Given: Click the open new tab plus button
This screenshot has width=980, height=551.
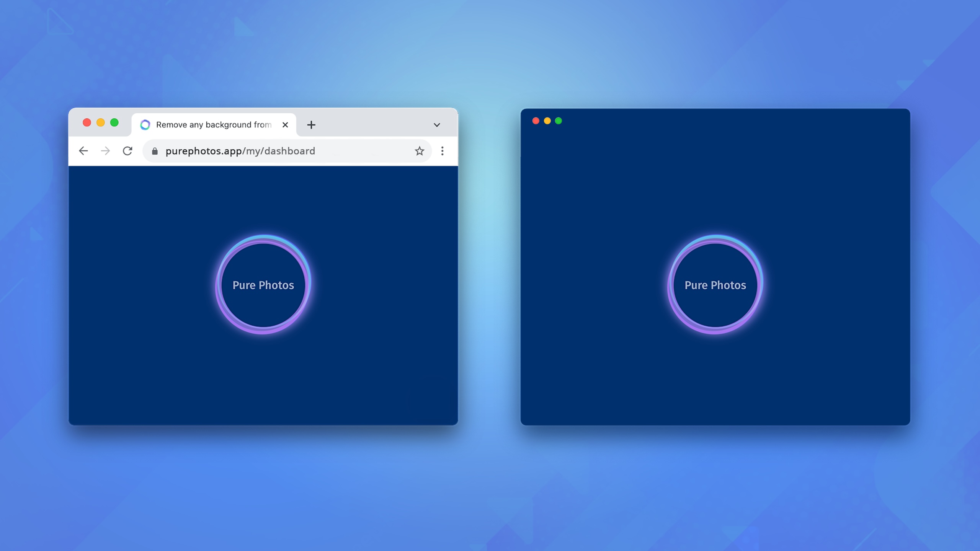Looking at the screenshot, I should (311, 124).
